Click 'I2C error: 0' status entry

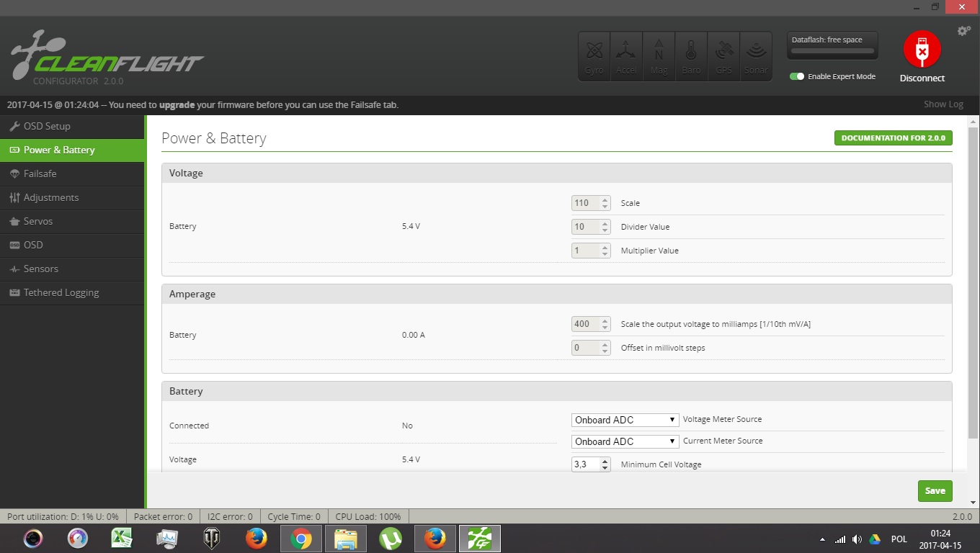click(230, 516)
